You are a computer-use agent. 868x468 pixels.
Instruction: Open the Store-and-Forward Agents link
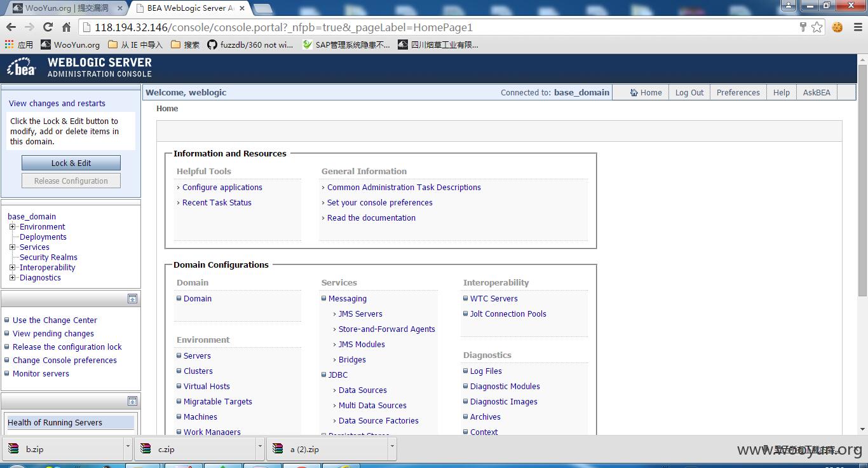[x=386, y=329]
